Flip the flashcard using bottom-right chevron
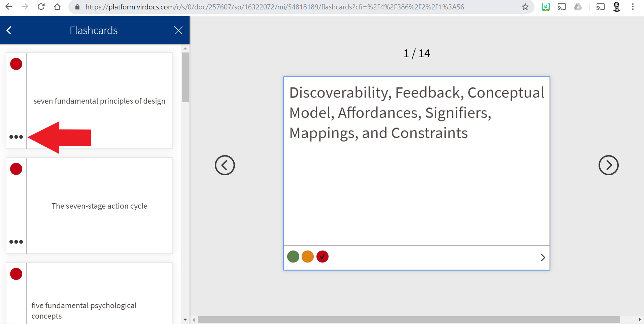The height and width of the screenshot is (324, 644). click(x=543, y=258)
